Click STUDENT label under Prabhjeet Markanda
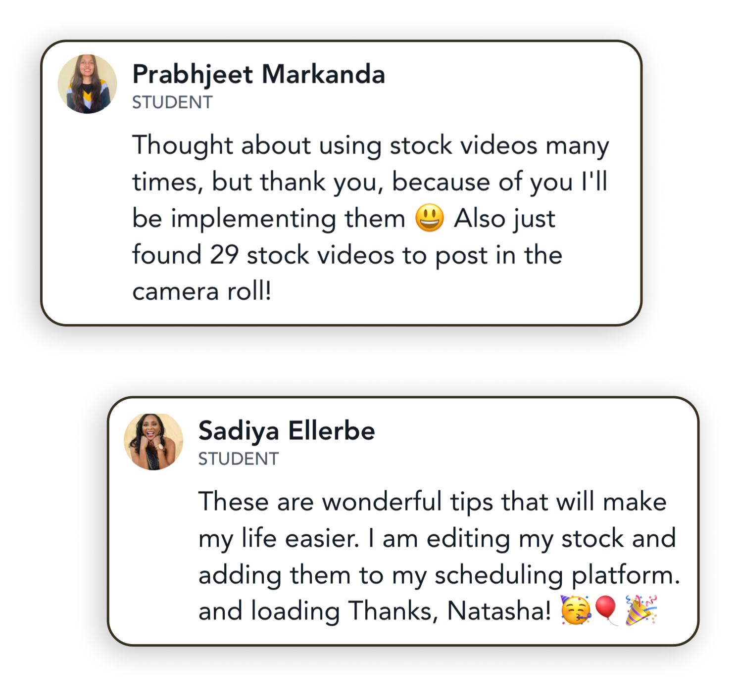The image size is (737, 700). tap(172, 102)
